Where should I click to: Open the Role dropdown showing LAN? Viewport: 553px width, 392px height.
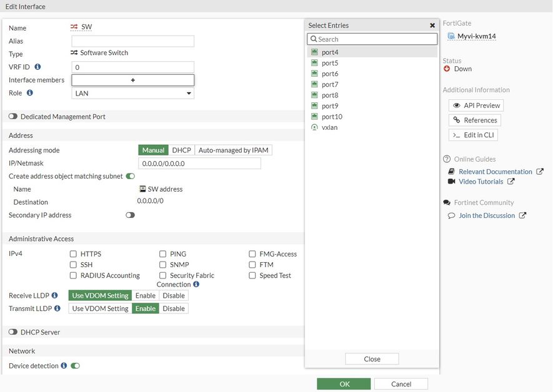click(x=132, y=93)
